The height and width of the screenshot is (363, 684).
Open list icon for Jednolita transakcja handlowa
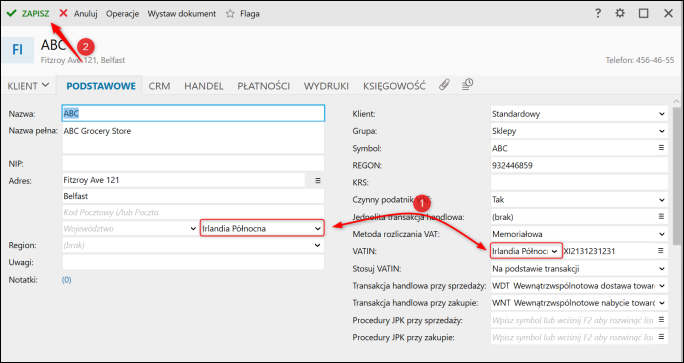(661, 216)
